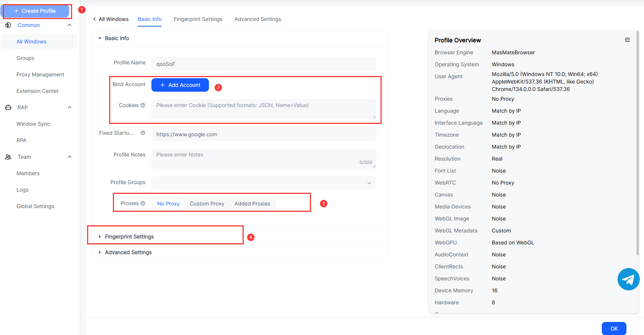Switch to the Fingerprint Settings tab
This screenshot has width=644, height=335.
point(198,19)
